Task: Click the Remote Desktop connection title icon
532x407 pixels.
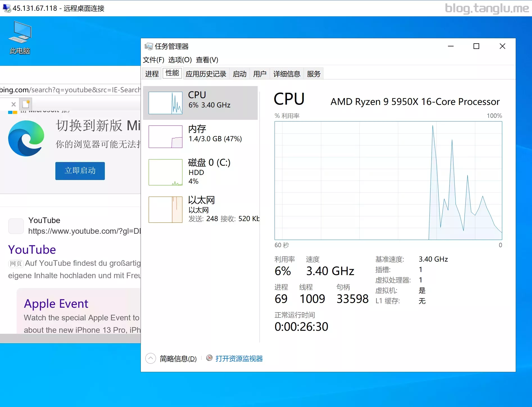Action: 7,8
